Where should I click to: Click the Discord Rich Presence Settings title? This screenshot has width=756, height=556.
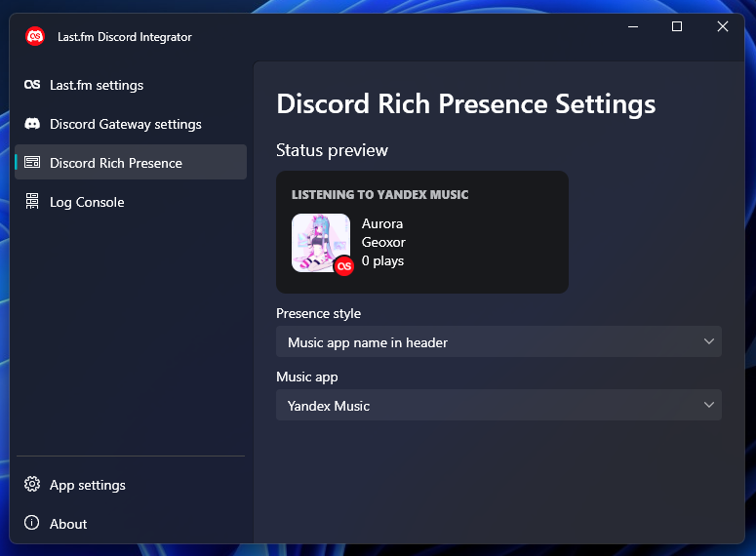(x=465, y=104)
